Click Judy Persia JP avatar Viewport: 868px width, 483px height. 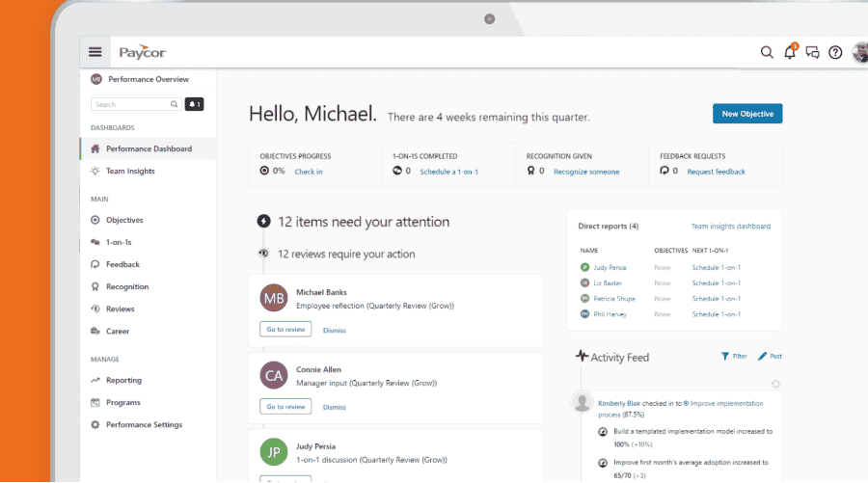coord(274,452)
